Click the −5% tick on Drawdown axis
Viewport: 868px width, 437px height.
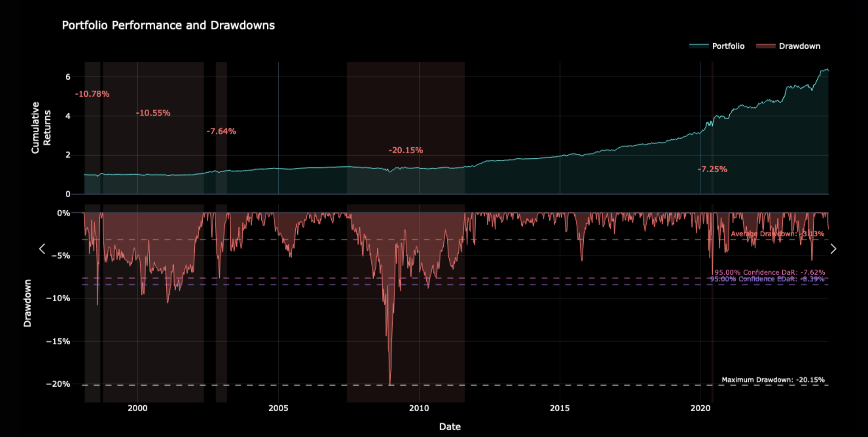point(60,256)
